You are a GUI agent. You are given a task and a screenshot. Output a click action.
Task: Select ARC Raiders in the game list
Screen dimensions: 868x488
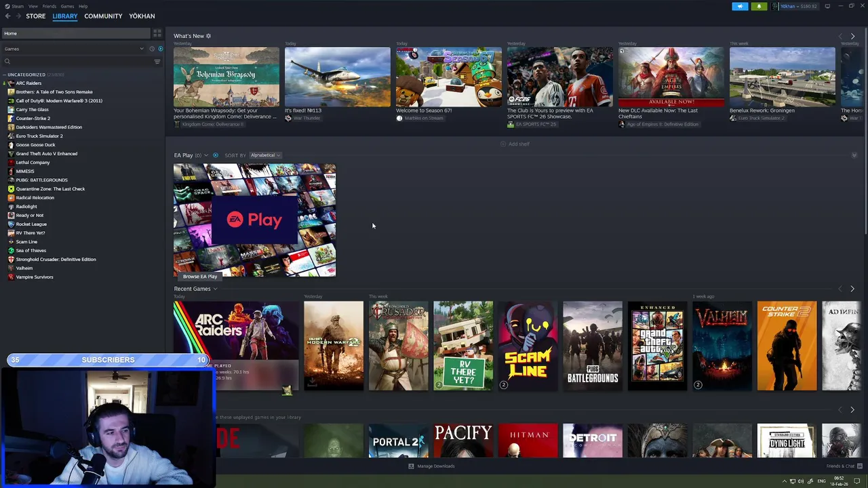(x=28, y=83)
